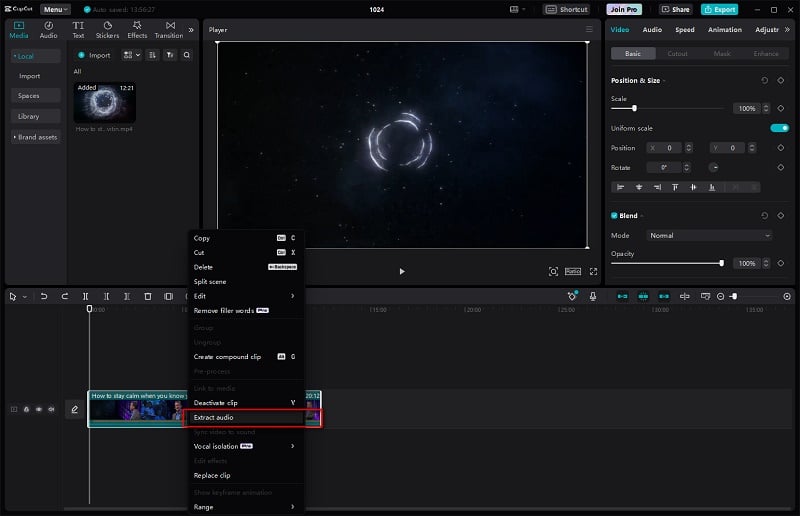Viewport: 800px width, 516px height.
Task: Toggle fullscreen preview
Action: (593, 272)
